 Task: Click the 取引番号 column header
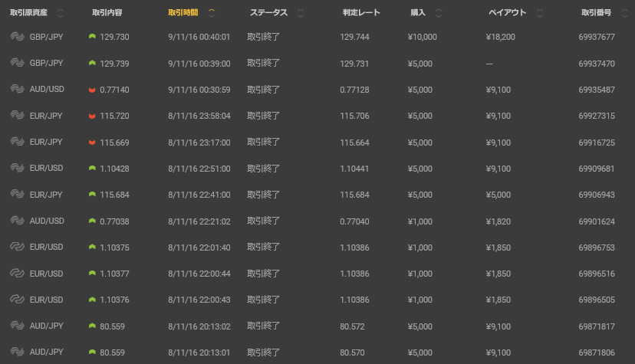tap(597, 13)
